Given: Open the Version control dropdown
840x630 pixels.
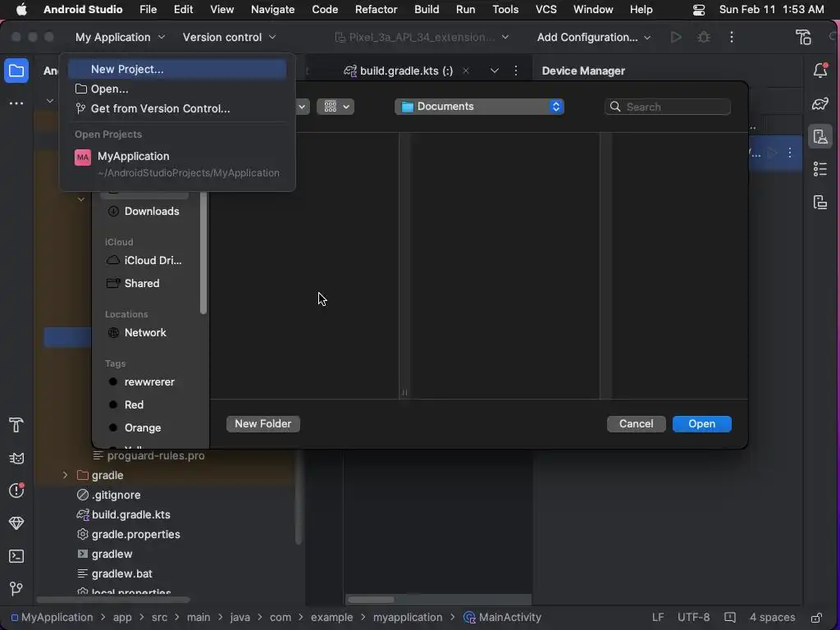Looking at the screenshot, I should pos(229,37).
